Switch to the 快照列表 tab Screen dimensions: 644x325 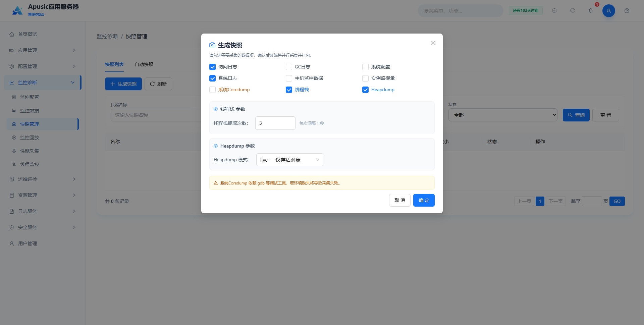point(114,64)
